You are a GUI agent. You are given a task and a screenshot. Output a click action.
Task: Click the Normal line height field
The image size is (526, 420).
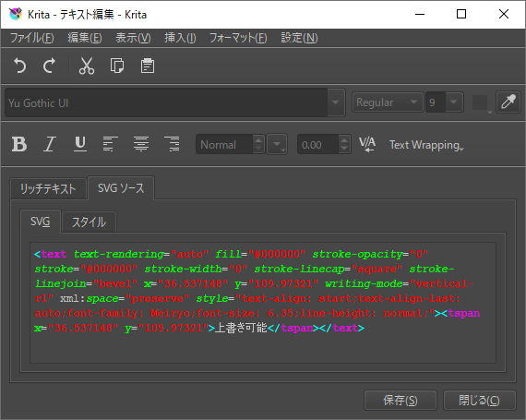(x=224, y=145)
